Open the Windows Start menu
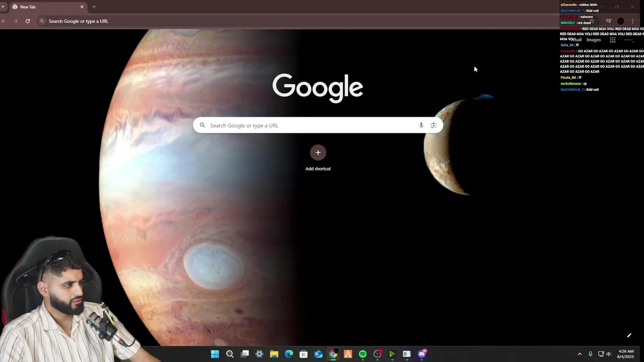The height and width of the screenshot is (362, 644). coord(215,354)
